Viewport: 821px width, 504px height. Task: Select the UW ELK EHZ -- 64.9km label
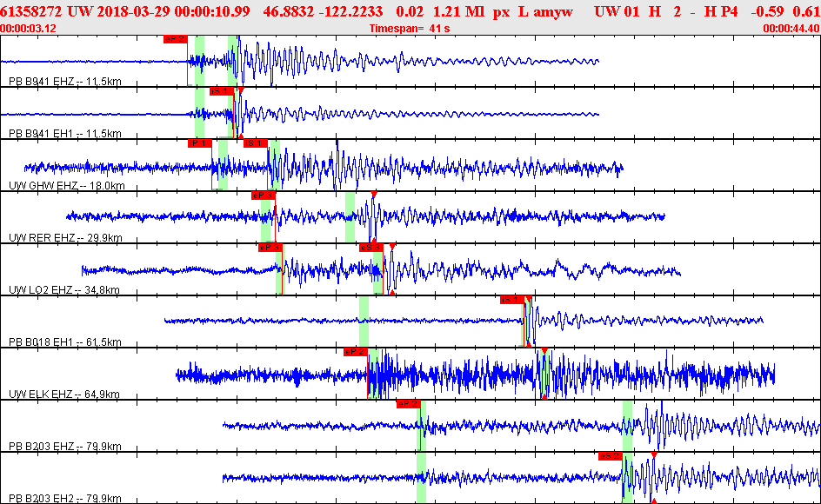(x=64, y=395)
